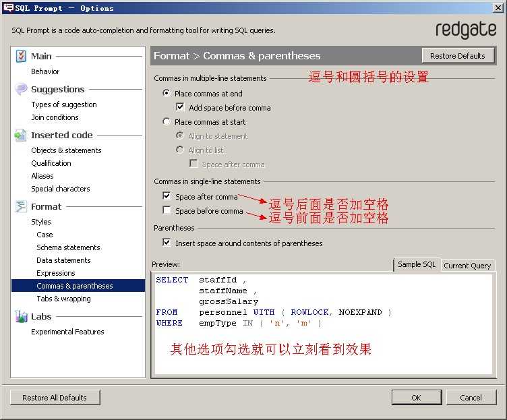Viewport: 507px width, 420px height.
Task: Click the Suggestions speech bubble icon
Action: [x=21, y=89]
